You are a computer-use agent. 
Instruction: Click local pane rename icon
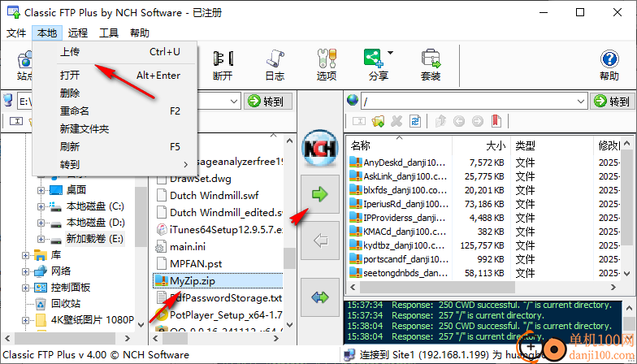(16, 121)
